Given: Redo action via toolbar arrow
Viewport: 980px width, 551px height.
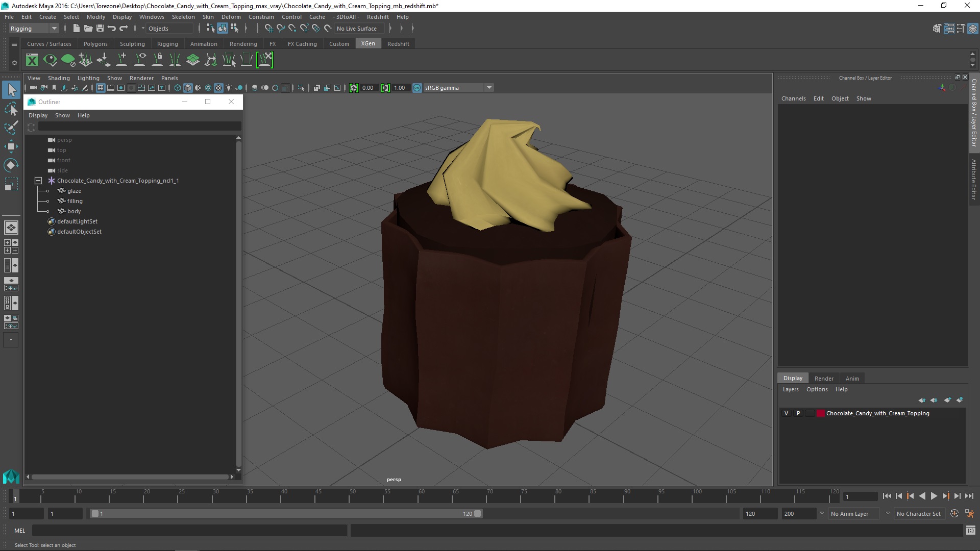Looking at the screenshot, I should [124, 29].
